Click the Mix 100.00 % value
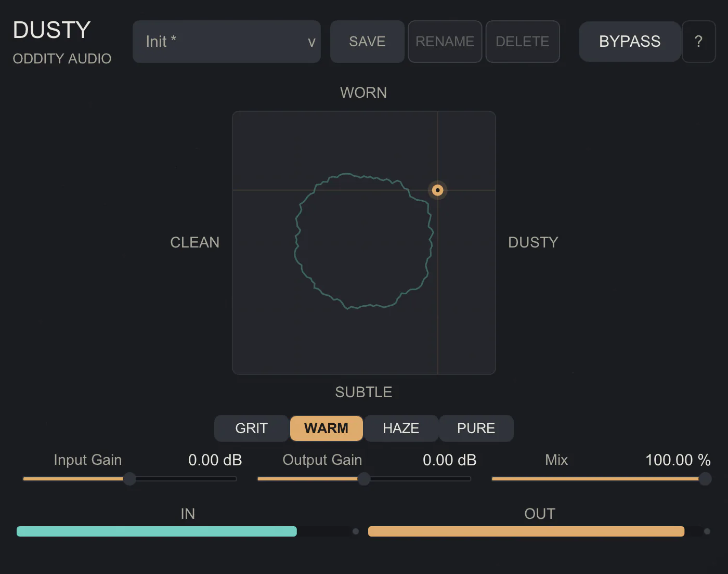This screenshot has width=728, height=574. click(678, 460)
